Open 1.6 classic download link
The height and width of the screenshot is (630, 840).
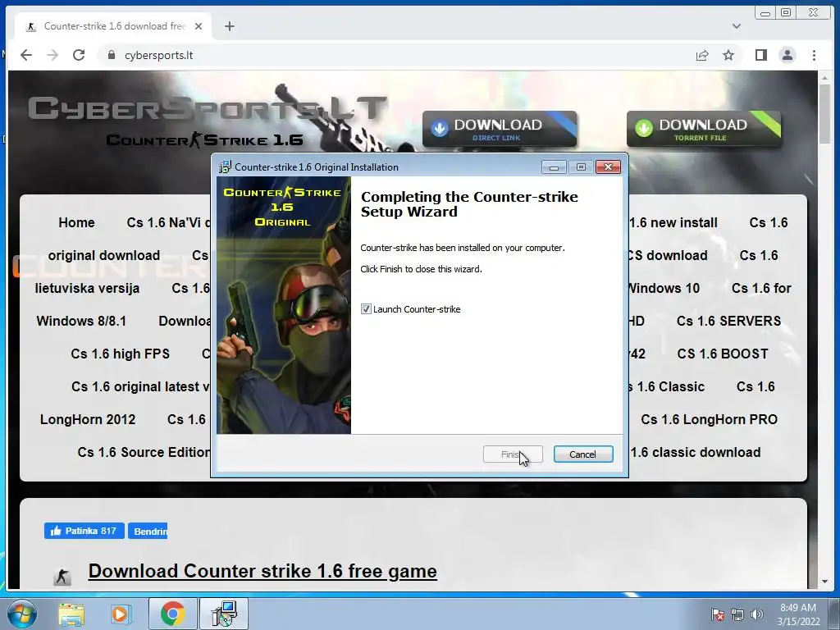696,452
